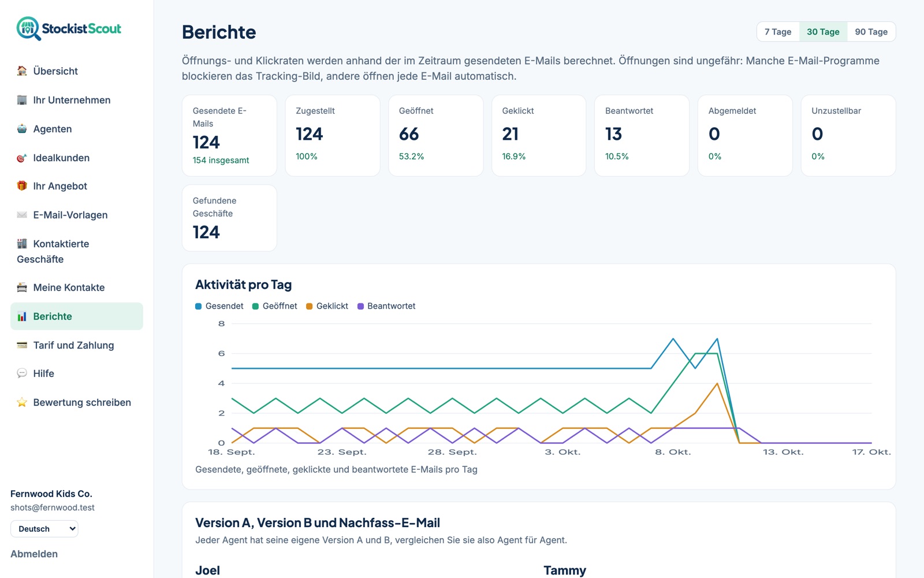Select the 30 Tage time range

click(823, 32)
